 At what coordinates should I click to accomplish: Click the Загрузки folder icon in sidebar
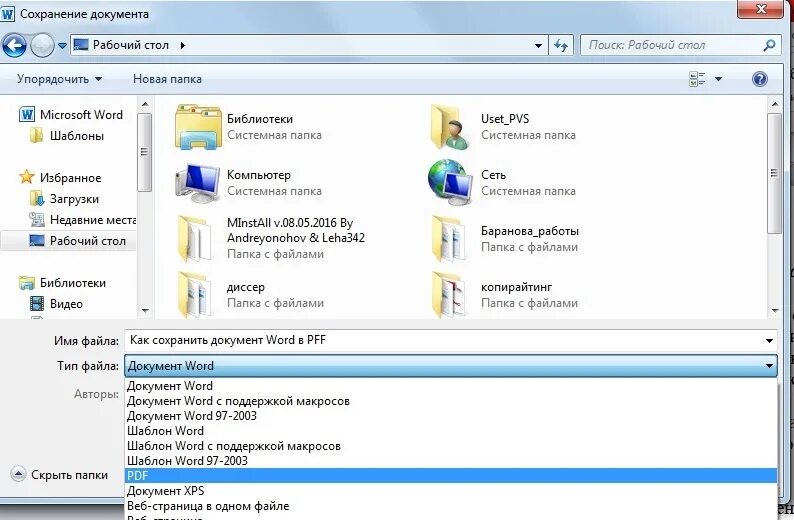point(37,198)
